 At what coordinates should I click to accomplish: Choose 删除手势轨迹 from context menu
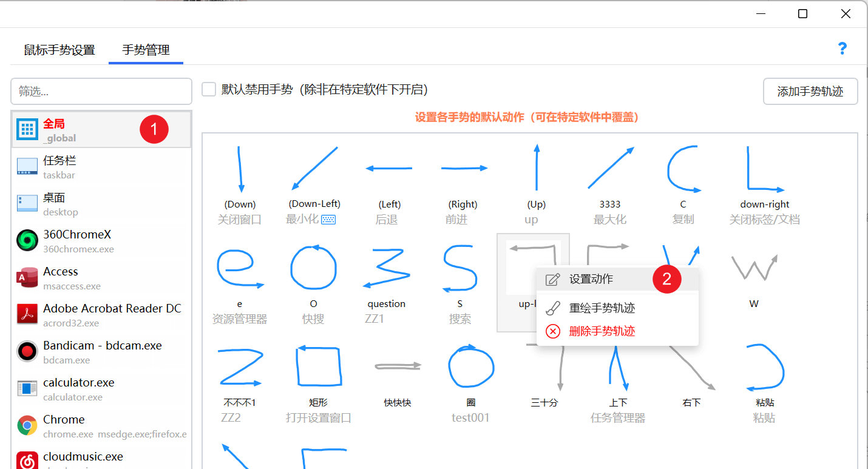(617, 331)
